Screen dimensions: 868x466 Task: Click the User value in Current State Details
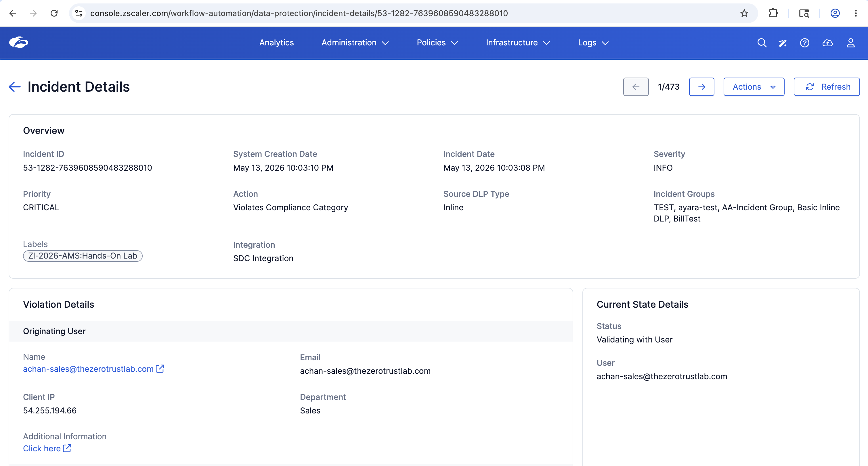click(662, 376)
